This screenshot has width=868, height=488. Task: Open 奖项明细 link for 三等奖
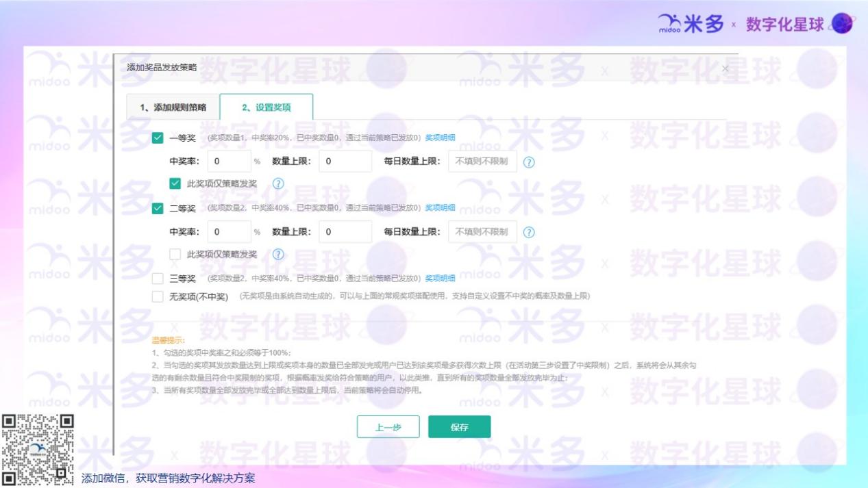point(440,279)
